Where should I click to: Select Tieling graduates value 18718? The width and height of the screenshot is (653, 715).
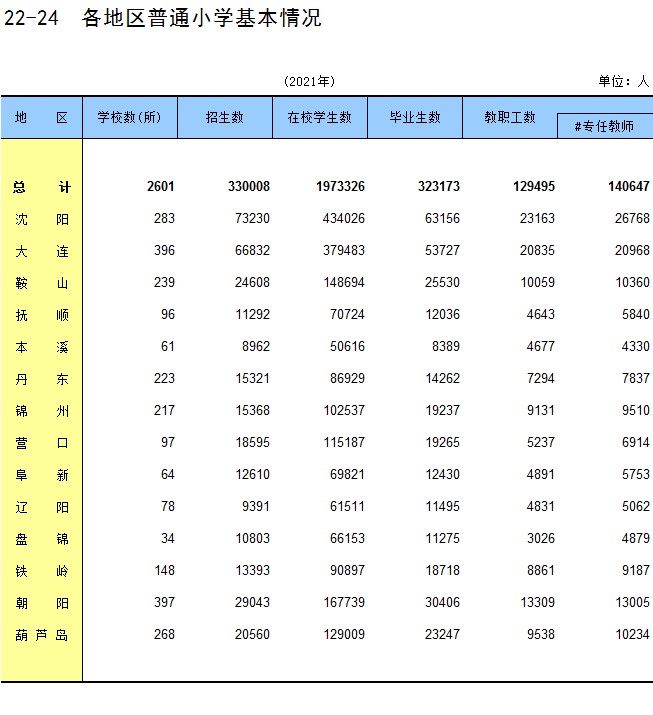(x=442, y=570)
